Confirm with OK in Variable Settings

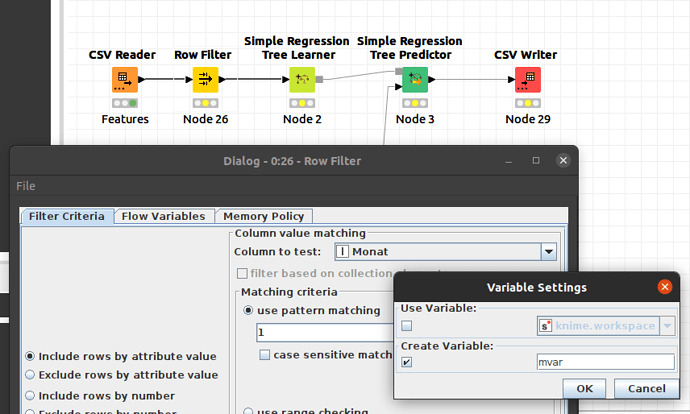(584, 388)
